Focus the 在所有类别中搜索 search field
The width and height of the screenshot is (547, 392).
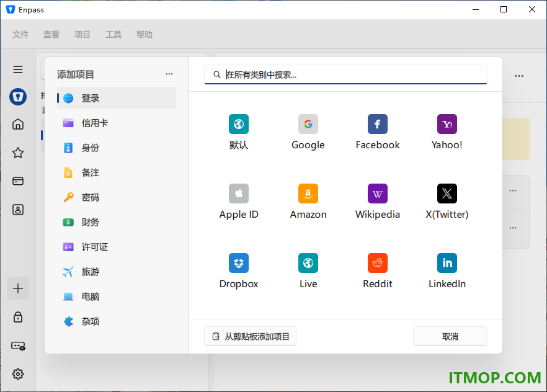345,74
